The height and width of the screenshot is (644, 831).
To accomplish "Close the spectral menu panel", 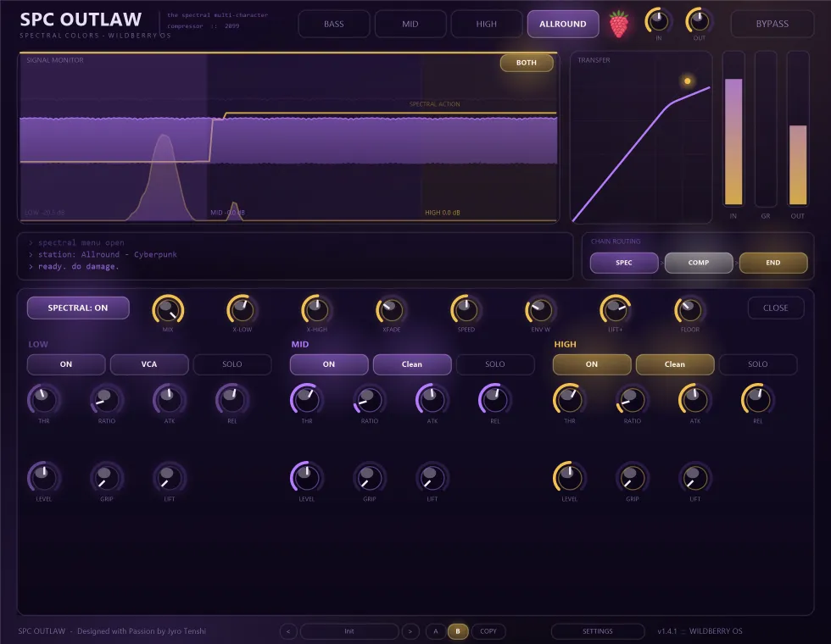I will point(775,308).
